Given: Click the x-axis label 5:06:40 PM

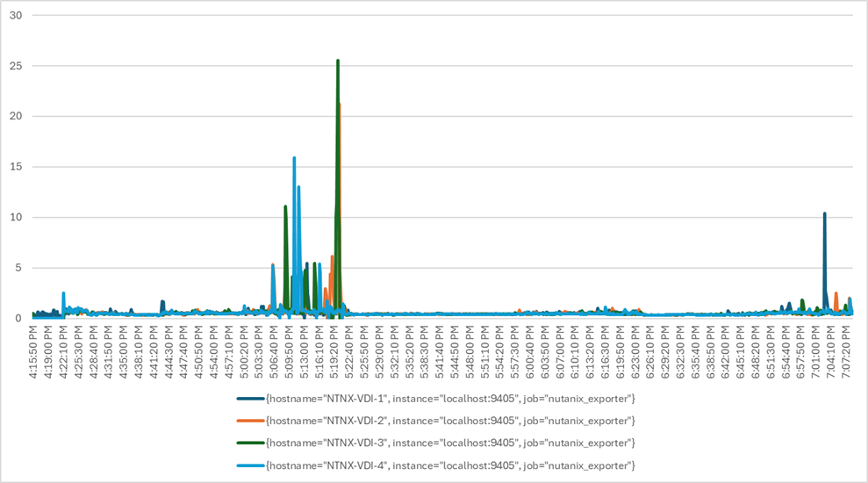Looking at the screenshot, I should click(274, 352).
